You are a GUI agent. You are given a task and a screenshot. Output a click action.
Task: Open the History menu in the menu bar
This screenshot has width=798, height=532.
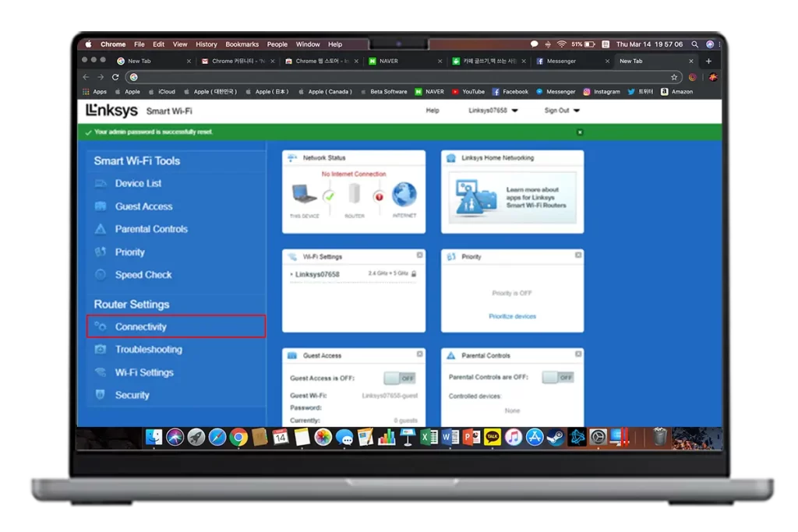coord(206,44)
